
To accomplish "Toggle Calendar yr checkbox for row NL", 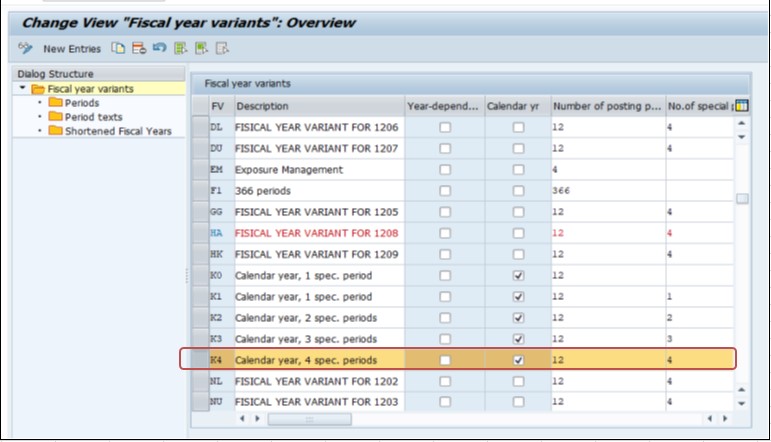I will (518, 381).
